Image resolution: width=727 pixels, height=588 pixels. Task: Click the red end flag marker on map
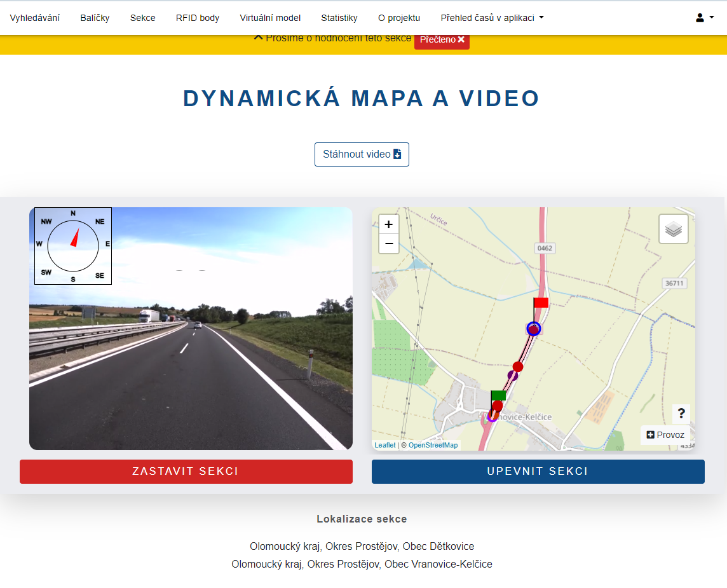point(541,303)
